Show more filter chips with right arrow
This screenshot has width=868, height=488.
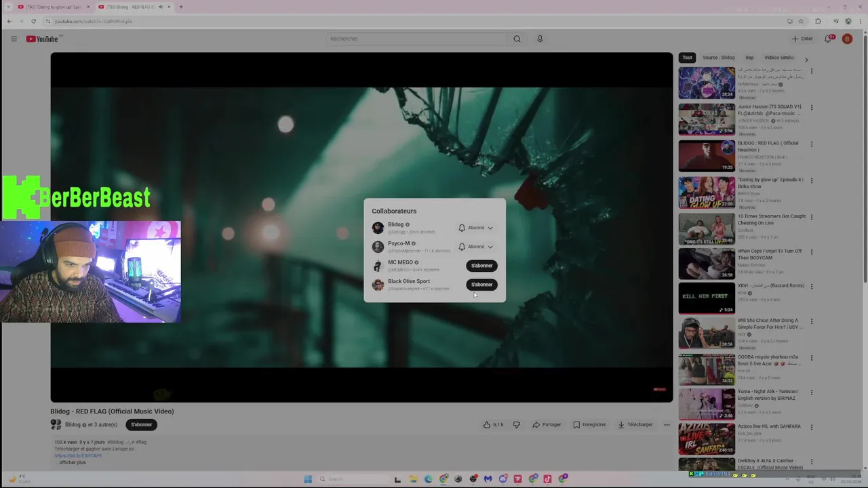coord(806,59)
